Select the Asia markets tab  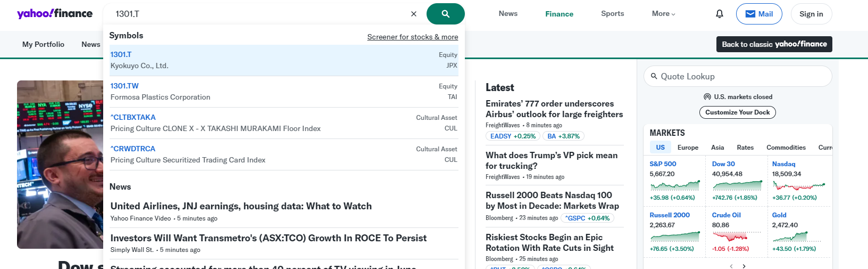tap(717, 148)
